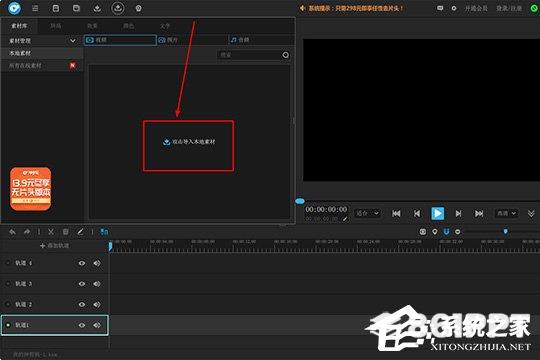Screen dimensions: 540x360
Task: Step forward one frame in the preview
Action: point(458,214)
